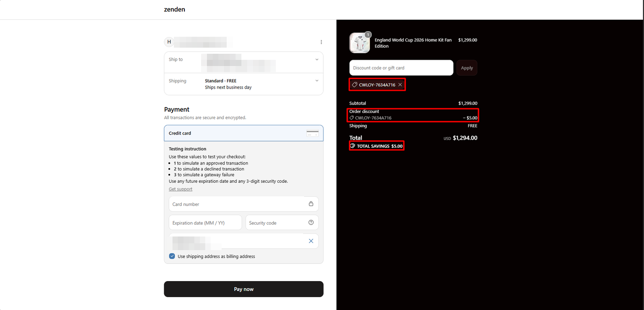The width and height of the screenshot is (644, 310).
Task: Select the Credit card payment option
Action: 244,133
